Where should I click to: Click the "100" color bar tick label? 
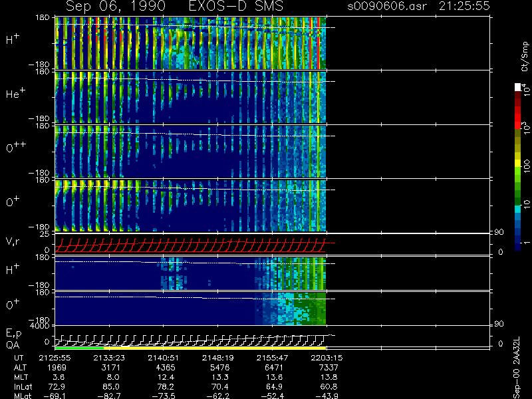[x=526, y=166]
